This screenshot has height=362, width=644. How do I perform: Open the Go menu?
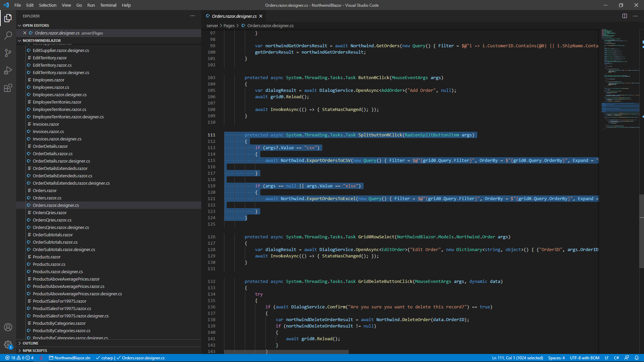[79, 5]
